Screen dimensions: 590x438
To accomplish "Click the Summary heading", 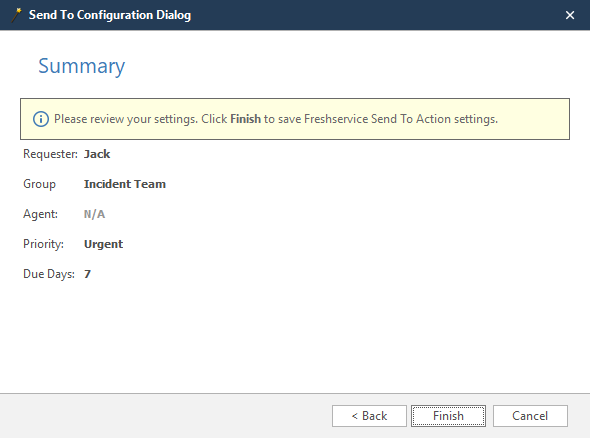I will click(x=82, y=66).
